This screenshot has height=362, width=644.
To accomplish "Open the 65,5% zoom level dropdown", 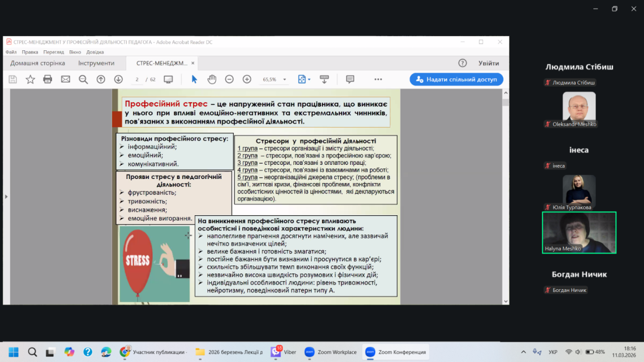I will [x=284, y=80].
